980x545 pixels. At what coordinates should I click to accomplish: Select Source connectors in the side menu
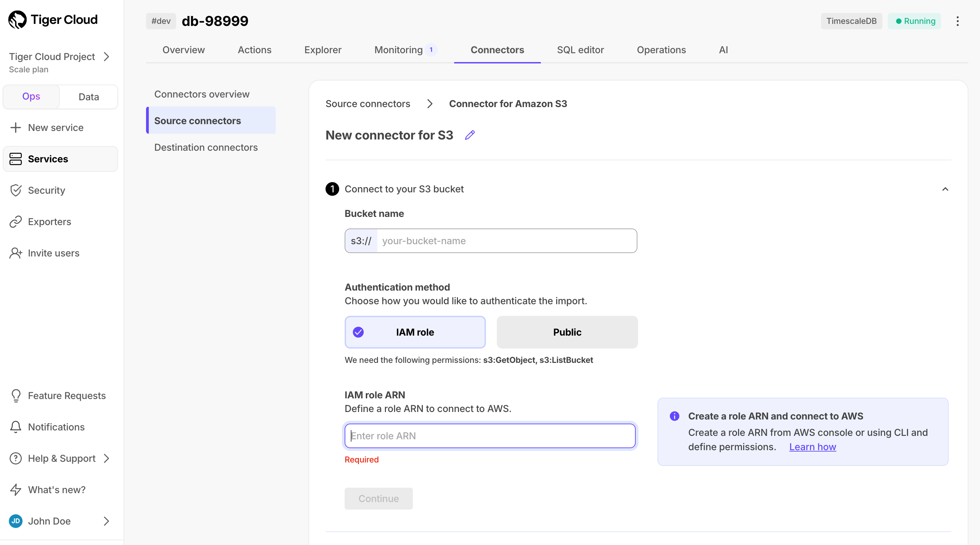[211, 121]
